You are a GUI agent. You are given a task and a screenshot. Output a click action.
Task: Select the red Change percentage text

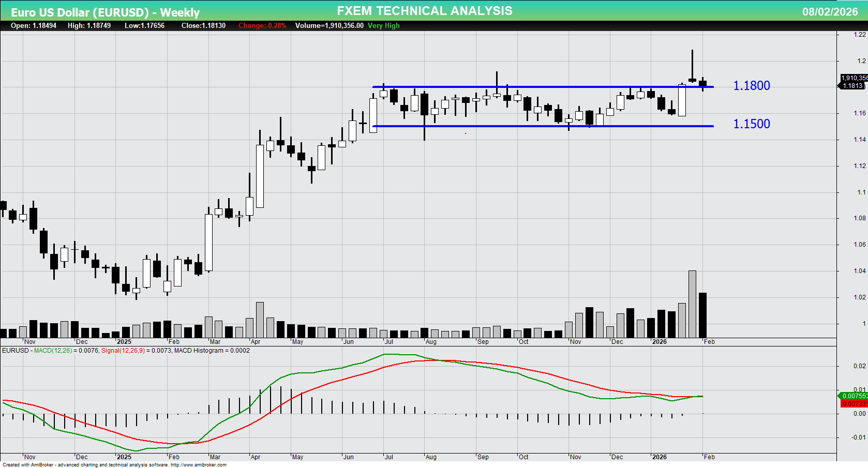click(x=262, y=26)
